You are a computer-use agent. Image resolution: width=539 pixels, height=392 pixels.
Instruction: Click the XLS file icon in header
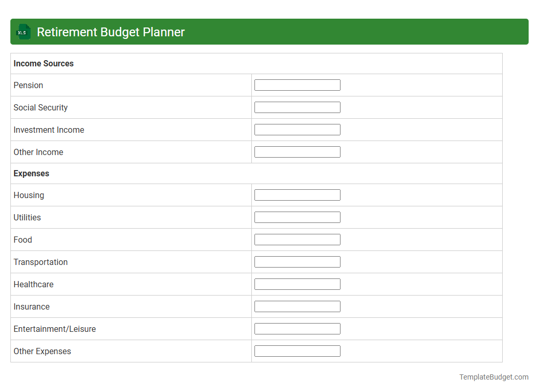point(23,32)
